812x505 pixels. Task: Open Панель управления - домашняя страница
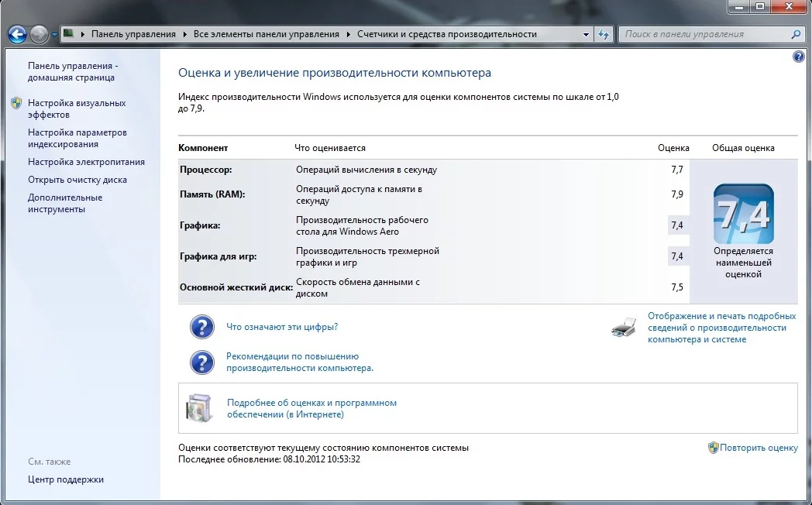73,72
